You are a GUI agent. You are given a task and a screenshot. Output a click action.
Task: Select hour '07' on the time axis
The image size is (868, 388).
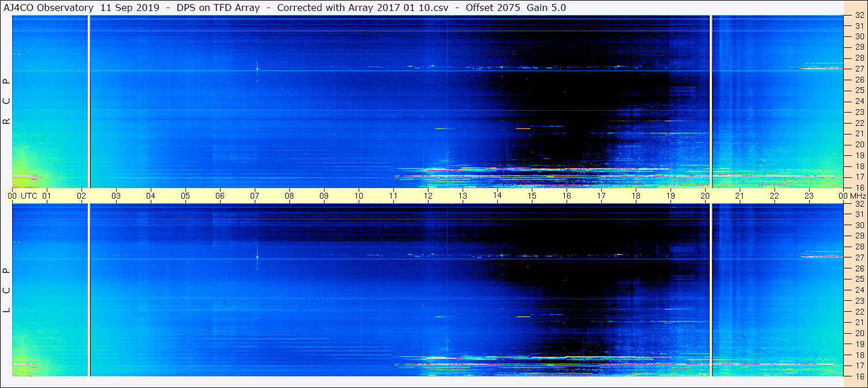point(255,196)
